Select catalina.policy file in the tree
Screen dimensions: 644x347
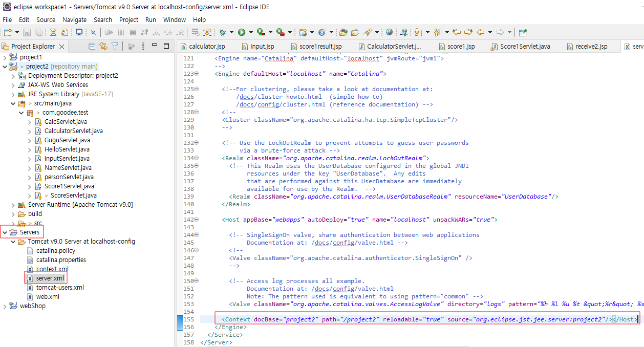click(x=55, y=251)
